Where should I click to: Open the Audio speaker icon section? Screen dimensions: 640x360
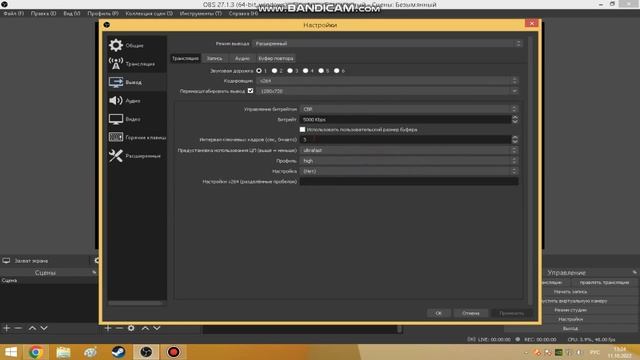(116, 100)
